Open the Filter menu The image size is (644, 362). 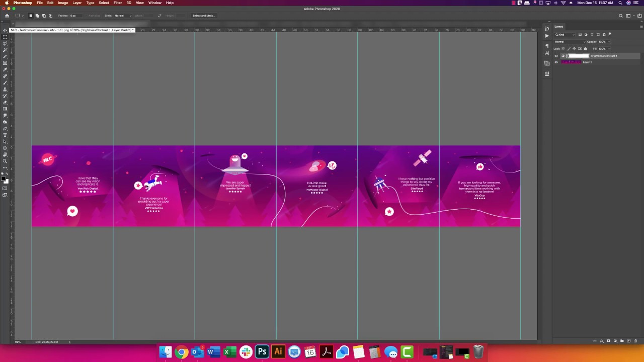point(117,3)
